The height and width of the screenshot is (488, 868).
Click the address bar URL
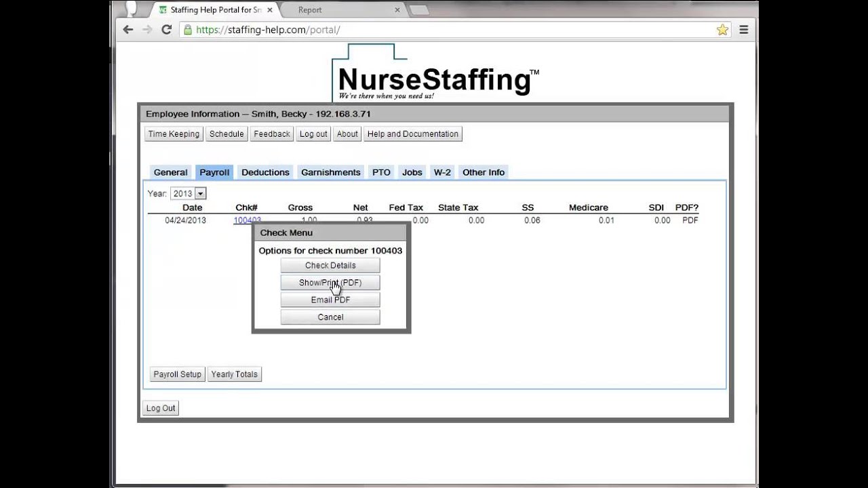pos(268,30)
